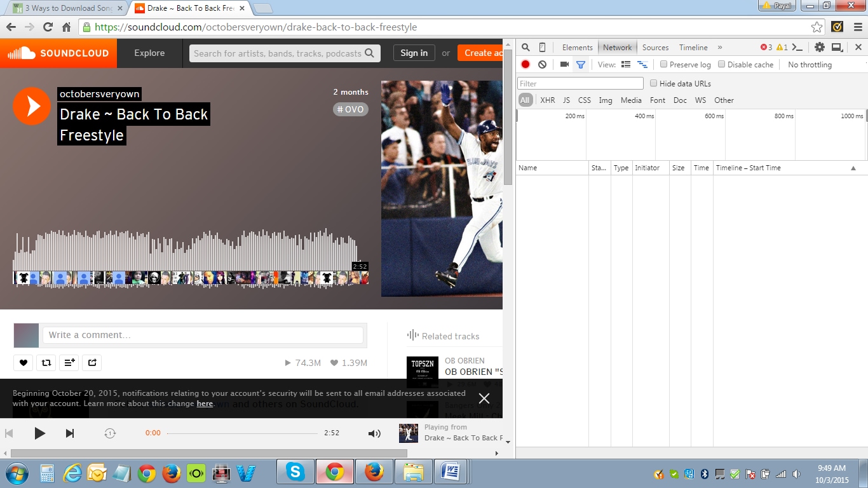
Task: Open the DevTools search magnifier
Action: coord(526,47)
